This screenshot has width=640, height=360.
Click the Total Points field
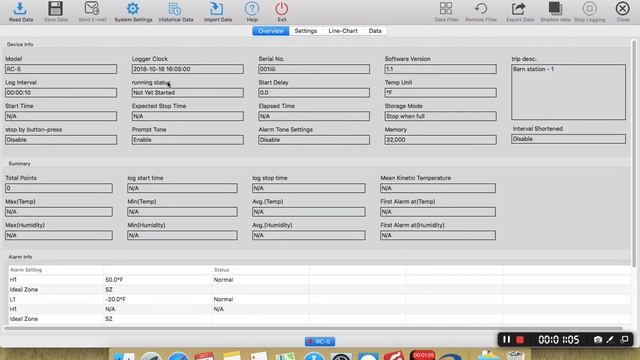click(x=59, y=188)
